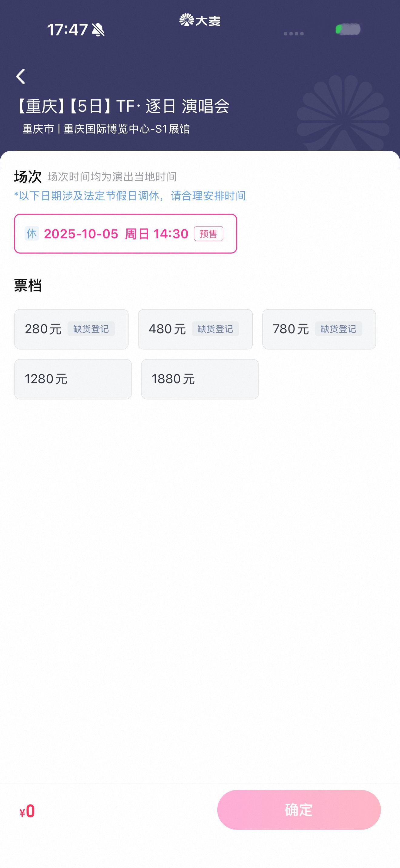
Task: Choose the 1280元 ticket tier
Action: [x=73, y=379]
